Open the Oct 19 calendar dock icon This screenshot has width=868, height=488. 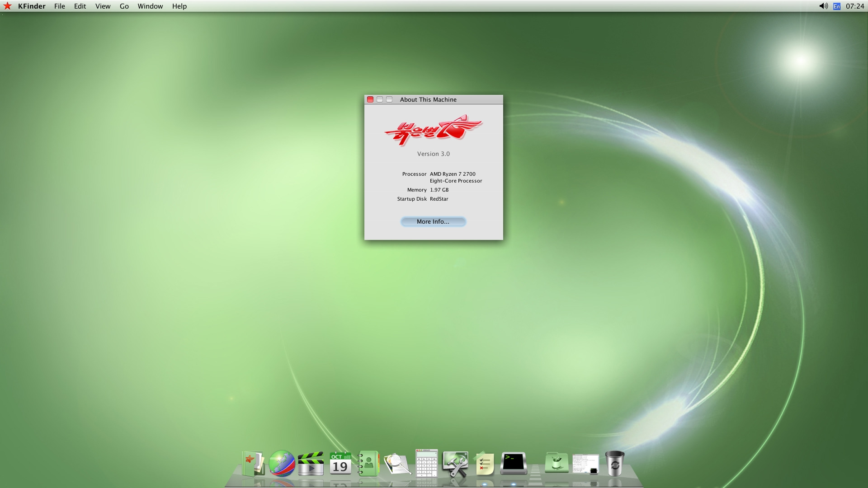pyautogui.click(x=340, y=464)
